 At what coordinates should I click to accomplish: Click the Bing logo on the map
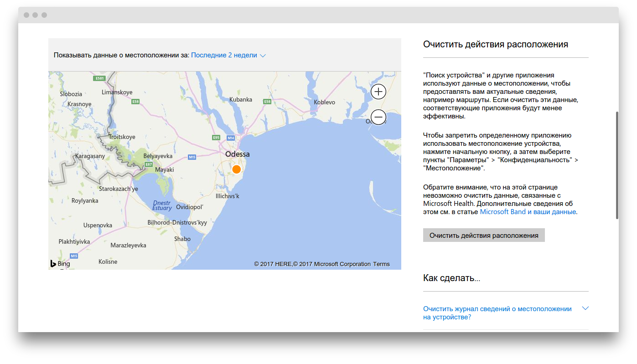(60, 263)
